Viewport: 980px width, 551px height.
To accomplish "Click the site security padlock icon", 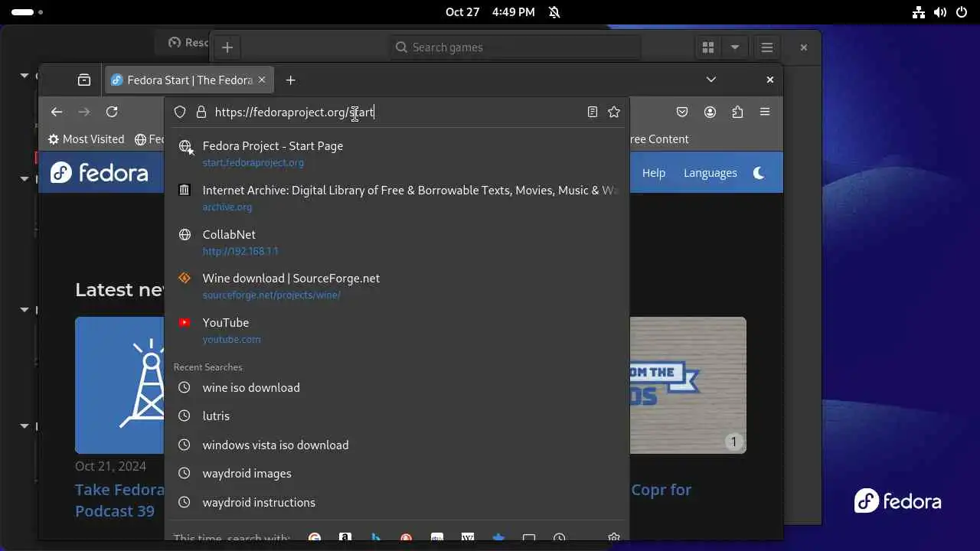I will tap(201, 112).
